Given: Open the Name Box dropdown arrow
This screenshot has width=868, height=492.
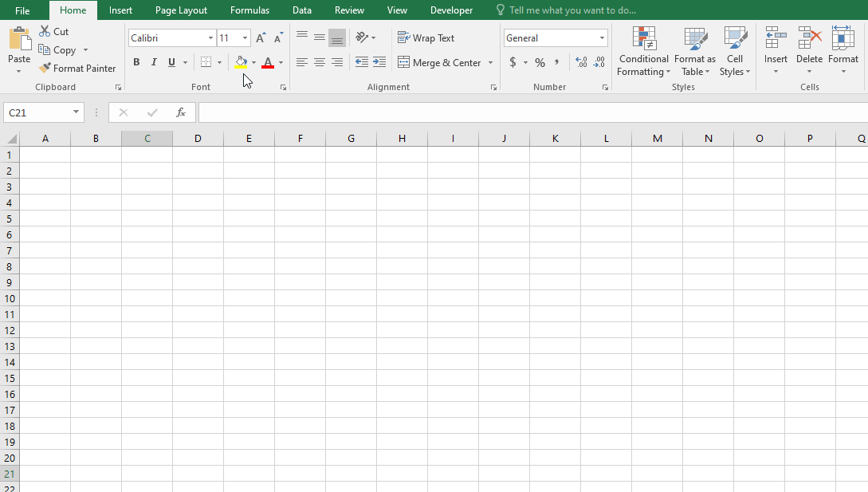Looking at the screenshot, I should coord(76,112).
